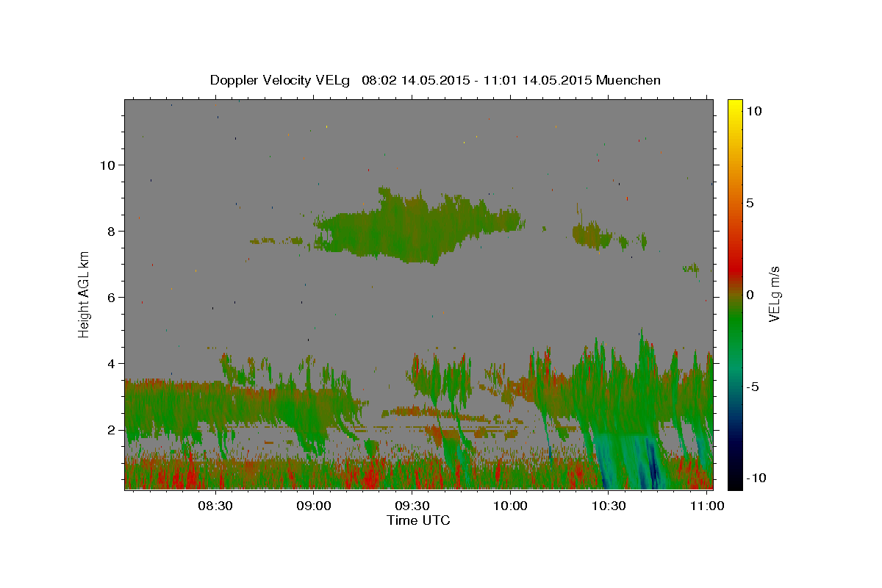Click the height axis label '2'

point(112,430)
